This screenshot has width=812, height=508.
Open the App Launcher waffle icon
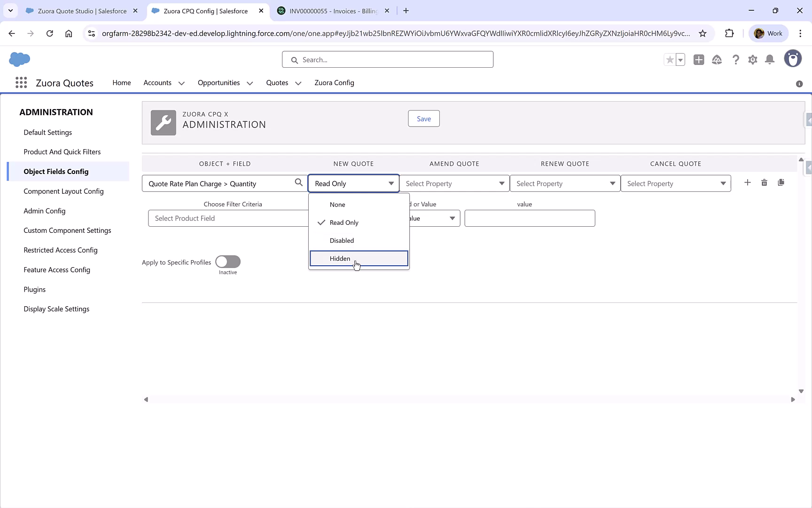tap(21, 82)
